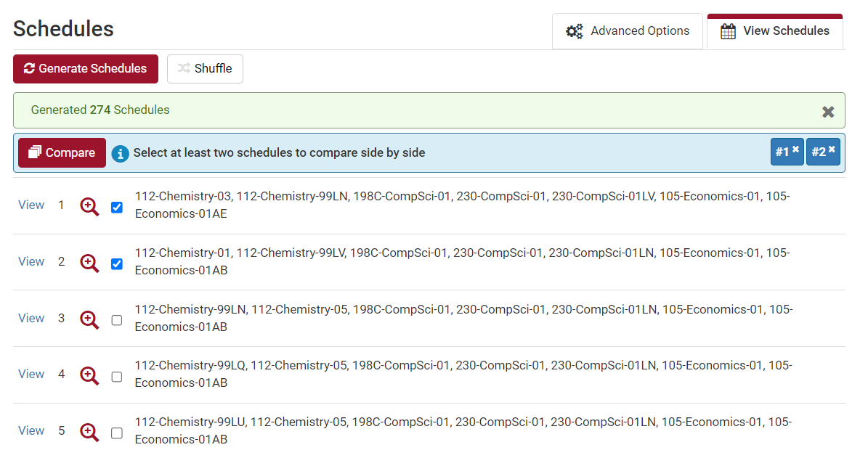This screenshot has height=458, width=868.
Task: Click the Compare button
Action: point(62,153)
